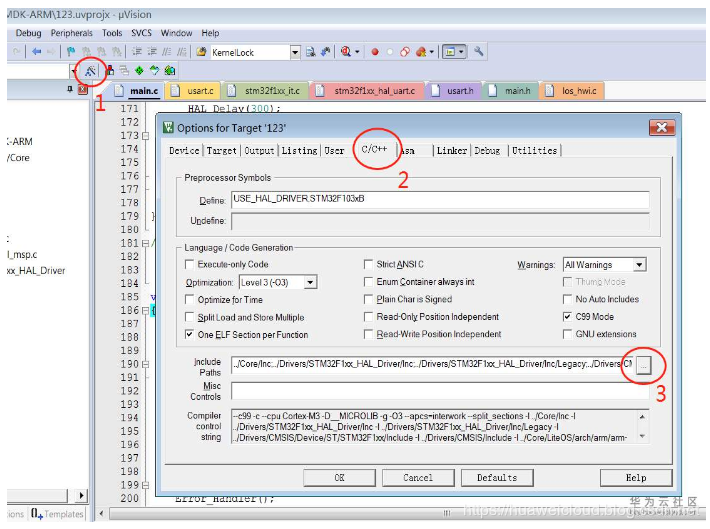Open Templates tab at bottom left
710x529 pixels.
(57, 514)
